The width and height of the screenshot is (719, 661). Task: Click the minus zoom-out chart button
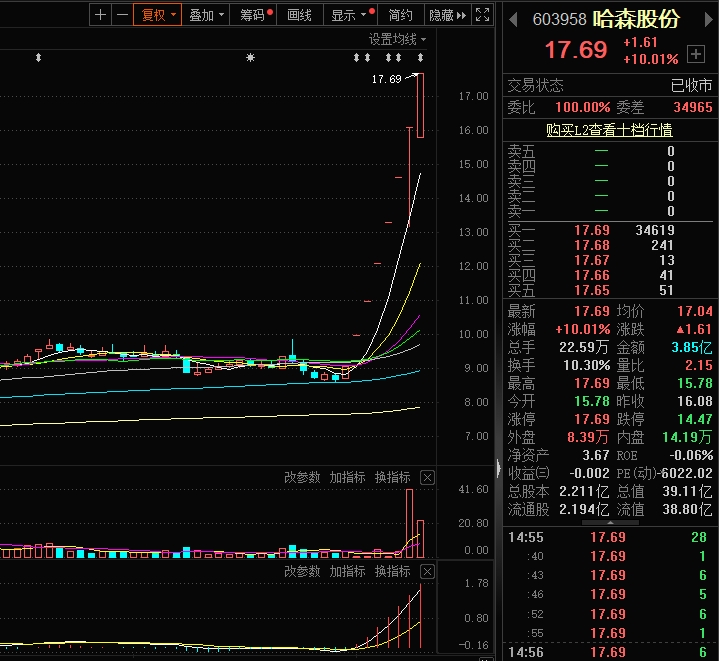point(122,15)
